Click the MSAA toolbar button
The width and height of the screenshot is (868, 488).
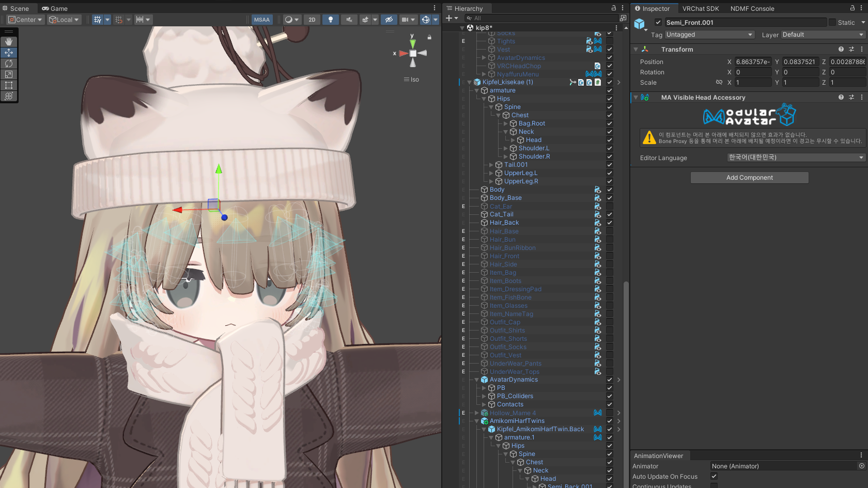click(262, 20)
